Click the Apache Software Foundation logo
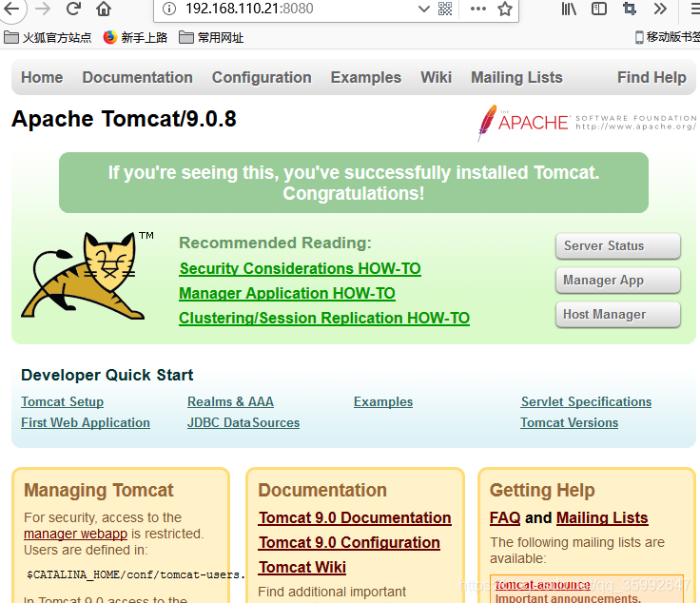The image size is (700, 603). click(587, 123)
